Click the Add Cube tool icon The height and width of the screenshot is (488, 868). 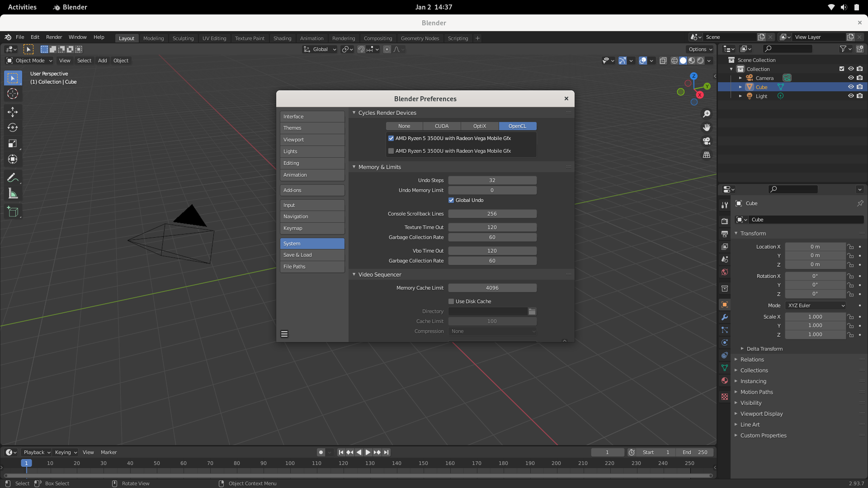click(13, 211)
